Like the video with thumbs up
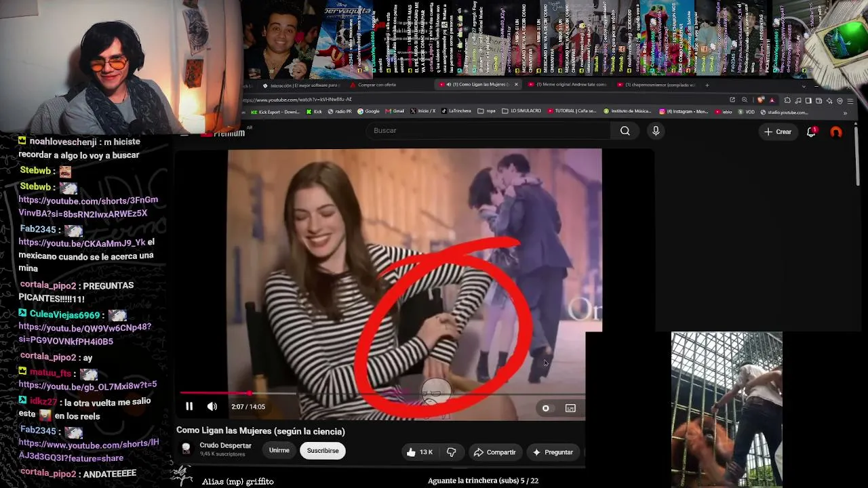 pos(411,452)
